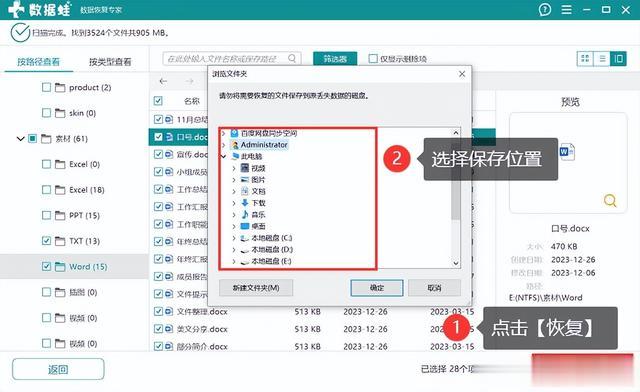Collapse the 此电脑 node in dialog

coord(223,156)
